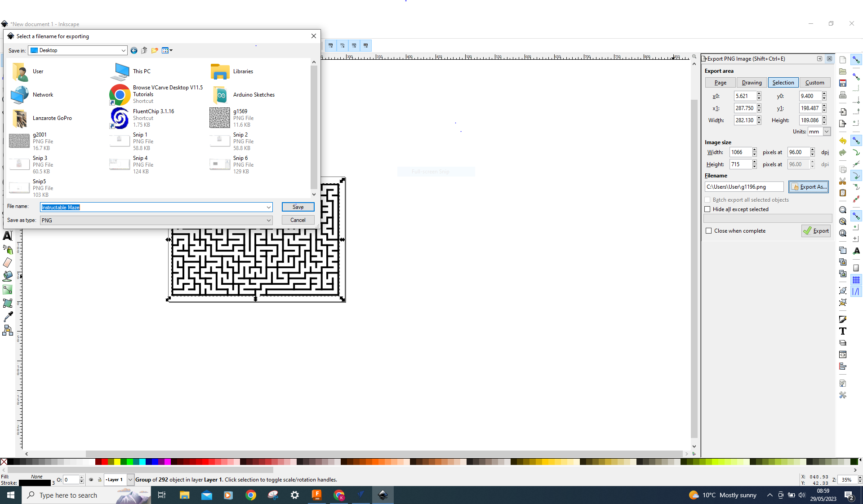Open the export Units dropdown
This screenshot has height=504, width=863.
point(826,131)
